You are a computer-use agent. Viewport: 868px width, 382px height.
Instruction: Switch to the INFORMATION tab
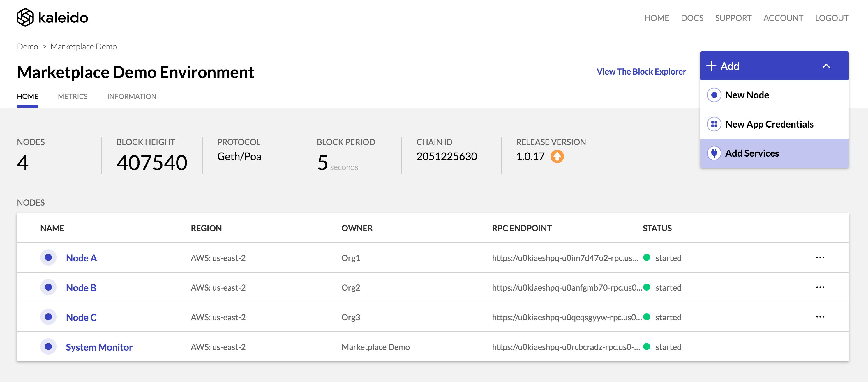click(131, 96)
